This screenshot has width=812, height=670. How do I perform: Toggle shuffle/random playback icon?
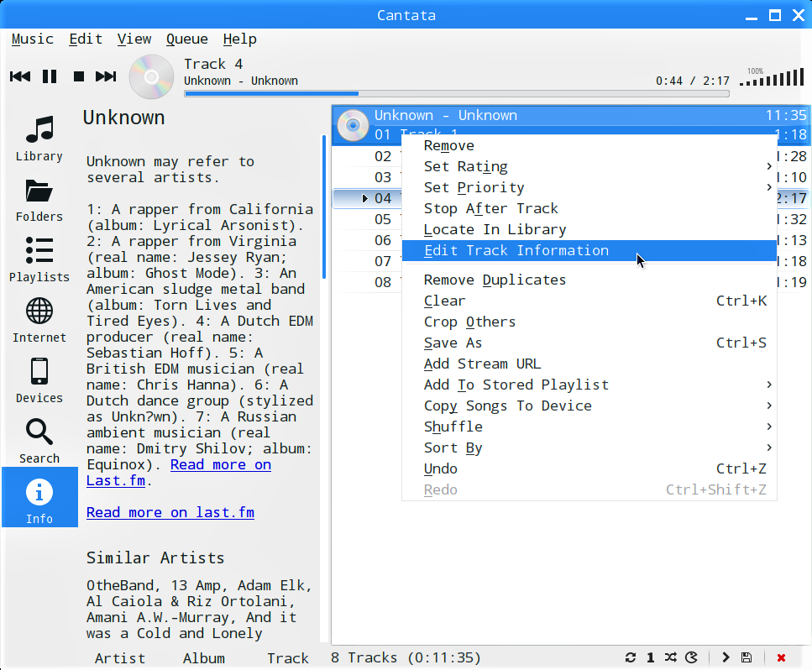pos(671,657)
